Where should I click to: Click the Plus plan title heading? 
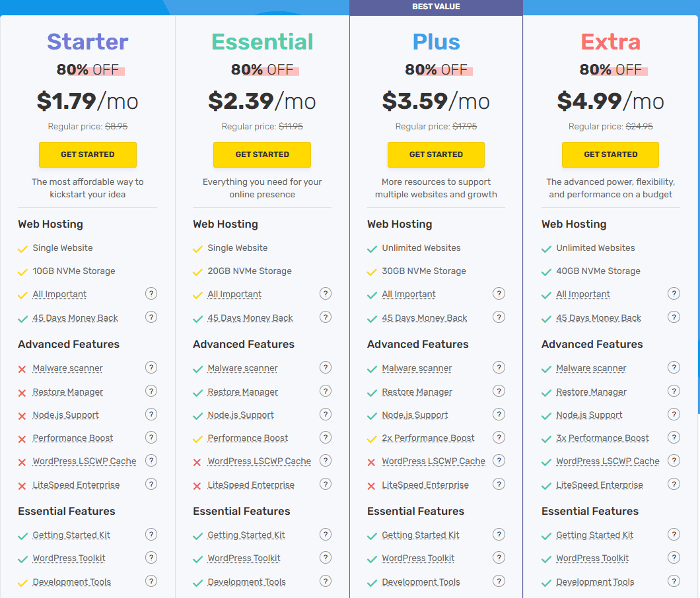[x=436, y=42]
